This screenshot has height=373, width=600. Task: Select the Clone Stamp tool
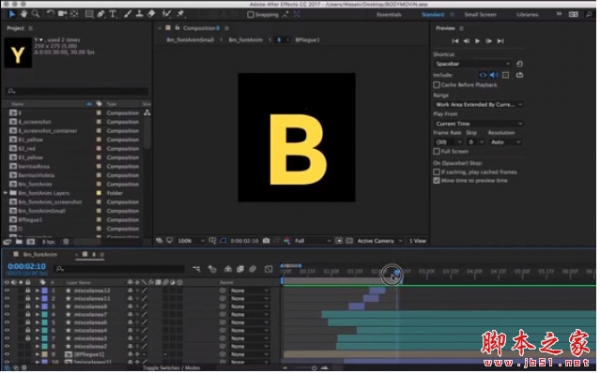point(140,14)
